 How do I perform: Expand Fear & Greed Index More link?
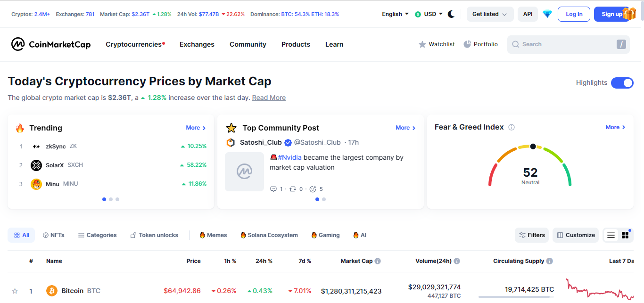point(615,127)
